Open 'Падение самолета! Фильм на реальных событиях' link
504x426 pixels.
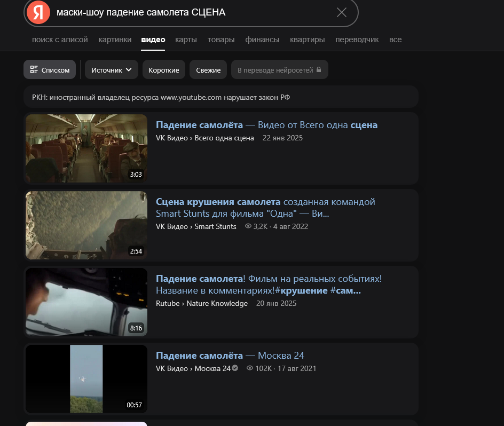[269, 285]
